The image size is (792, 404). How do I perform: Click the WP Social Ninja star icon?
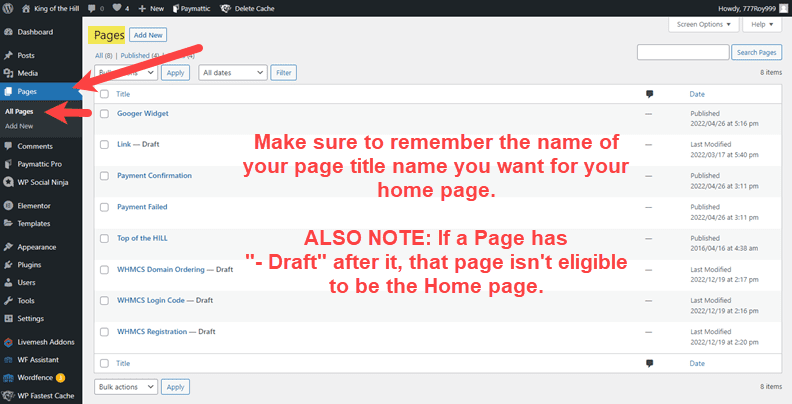coord(8,182)
